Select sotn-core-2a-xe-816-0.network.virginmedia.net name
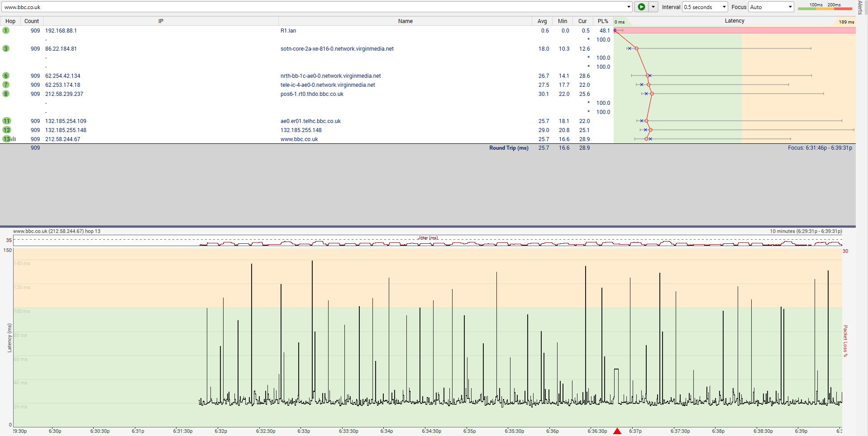Screen dimensions: 868x436 coord(337,49)
